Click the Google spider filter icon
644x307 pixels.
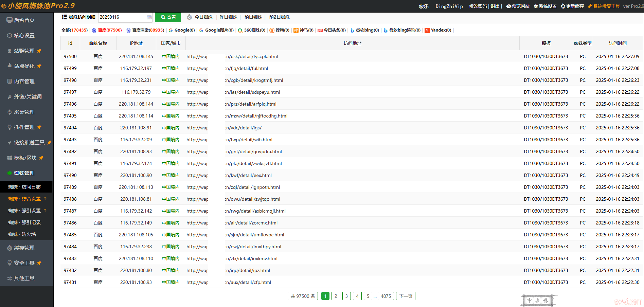click(x=171, y=30)
